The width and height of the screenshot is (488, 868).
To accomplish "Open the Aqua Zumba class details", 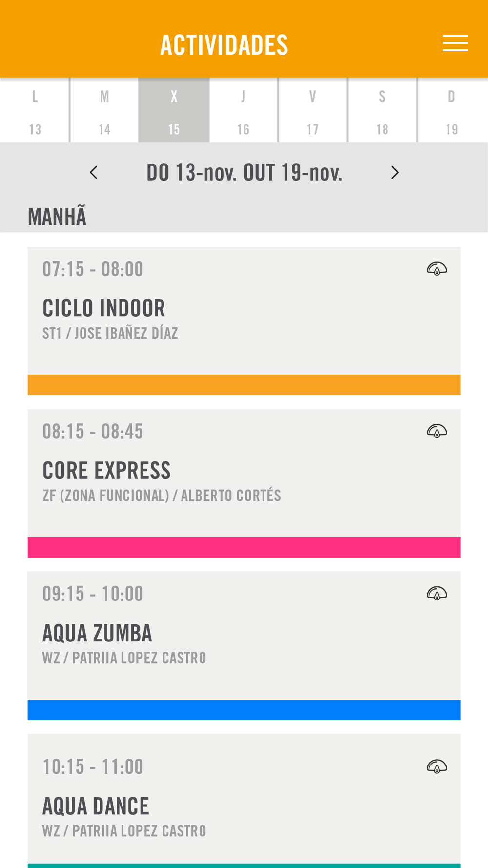I will point(244,645).
